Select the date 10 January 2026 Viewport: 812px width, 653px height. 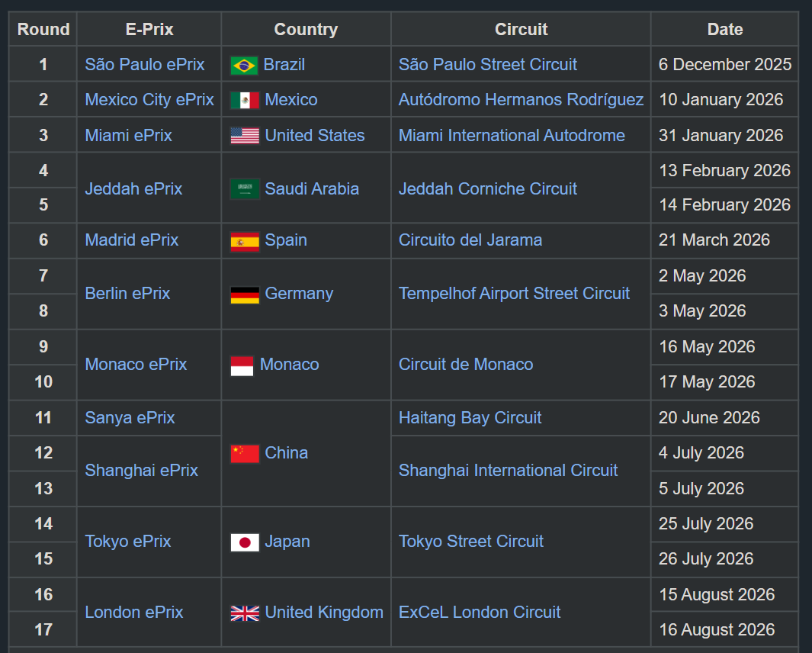click(x=721, y=99)
